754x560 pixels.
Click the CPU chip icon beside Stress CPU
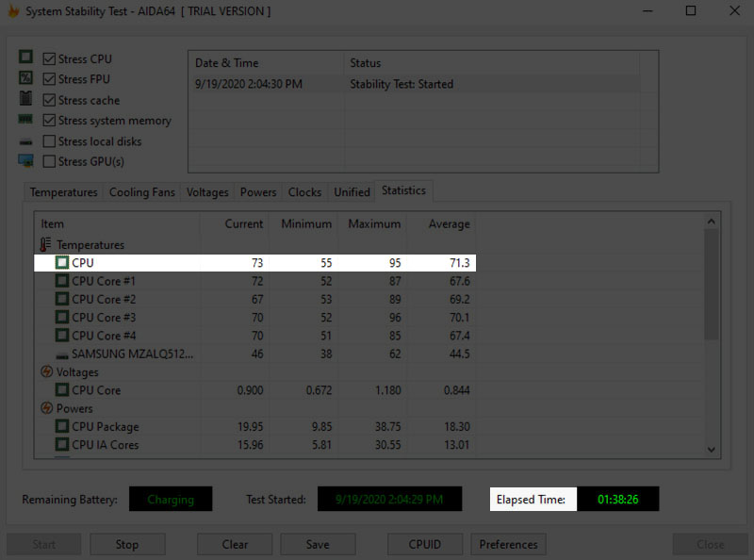26,57
